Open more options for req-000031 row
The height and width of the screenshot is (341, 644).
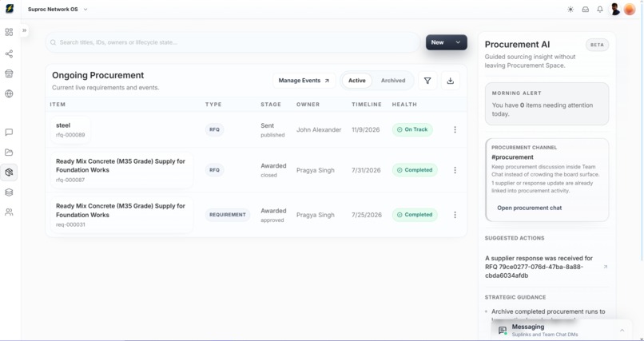point(455,215)
